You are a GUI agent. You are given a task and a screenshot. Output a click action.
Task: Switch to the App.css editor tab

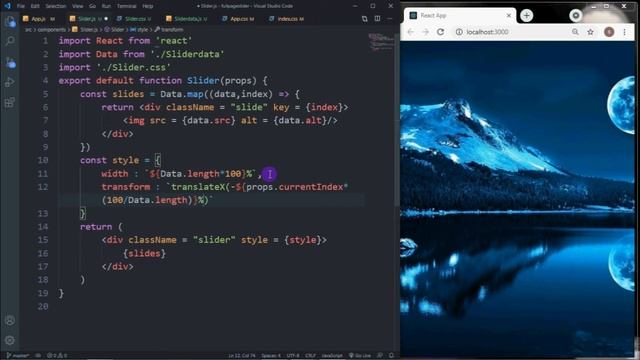point(238,19)
